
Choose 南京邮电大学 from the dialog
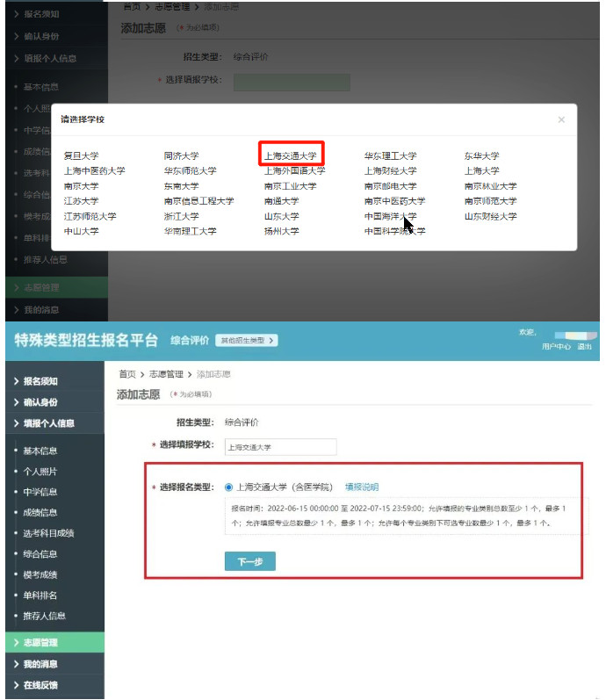point(390,185)
